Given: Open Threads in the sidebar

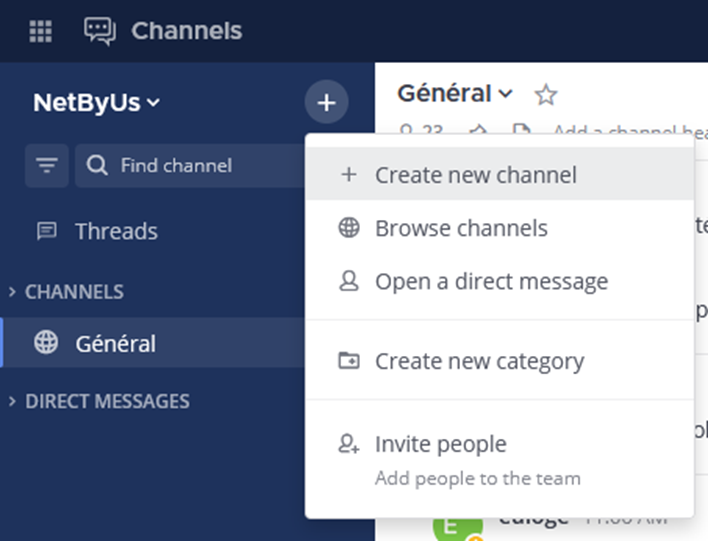Looking at the screenshot, I should coord(116,231).
